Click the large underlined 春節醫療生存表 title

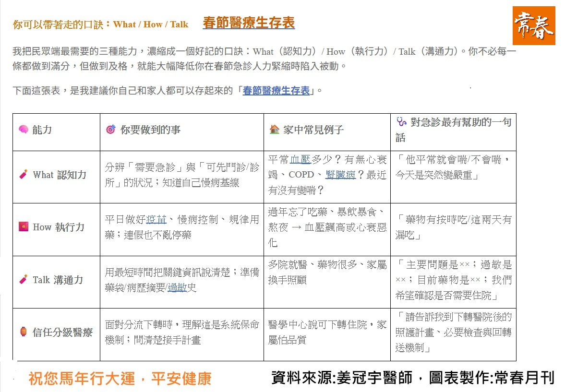[248, 23]
